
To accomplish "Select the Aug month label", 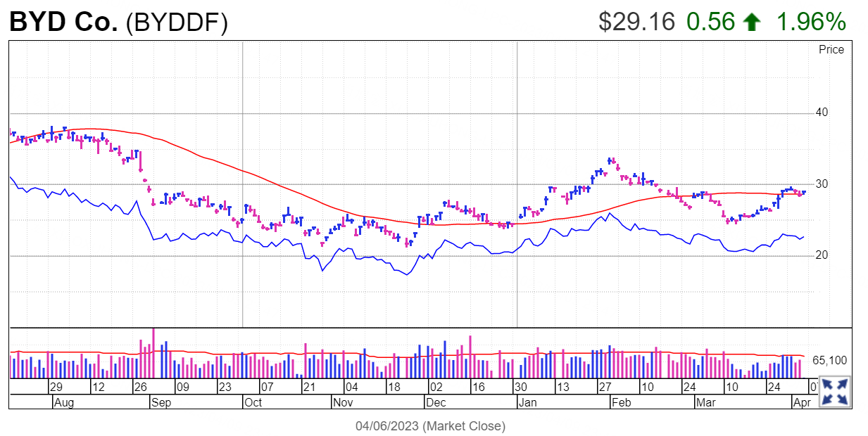I will click(63, 402).
